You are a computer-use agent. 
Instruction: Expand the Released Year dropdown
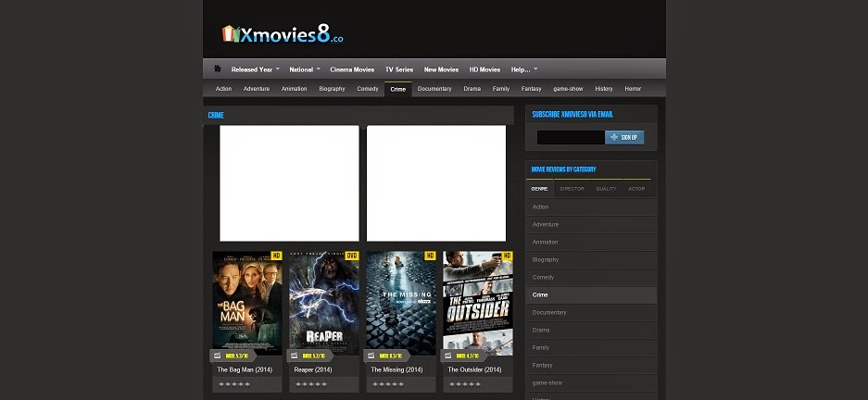(255, 69)
